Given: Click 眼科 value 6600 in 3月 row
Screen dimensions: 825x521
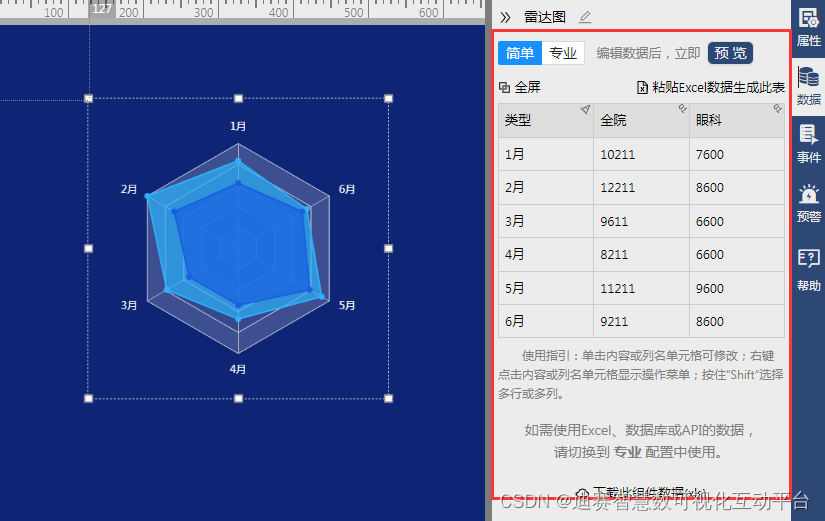Looking at the screenshot, I should 737,221.
